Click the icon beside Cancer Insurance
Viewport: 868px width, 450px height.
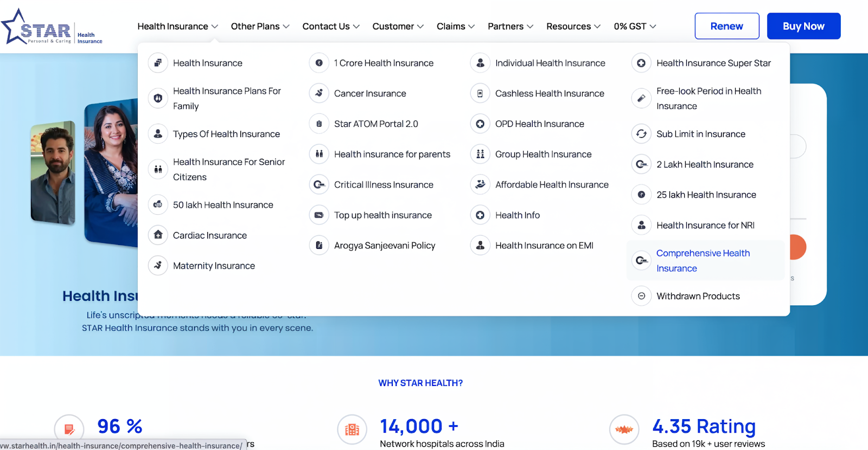coord(319,93)
